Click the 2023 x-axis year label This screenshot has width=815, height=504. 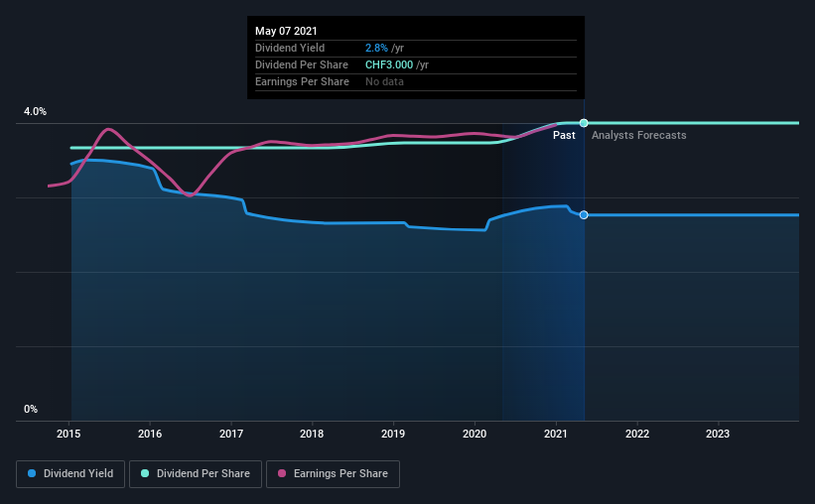coord(718,434)
